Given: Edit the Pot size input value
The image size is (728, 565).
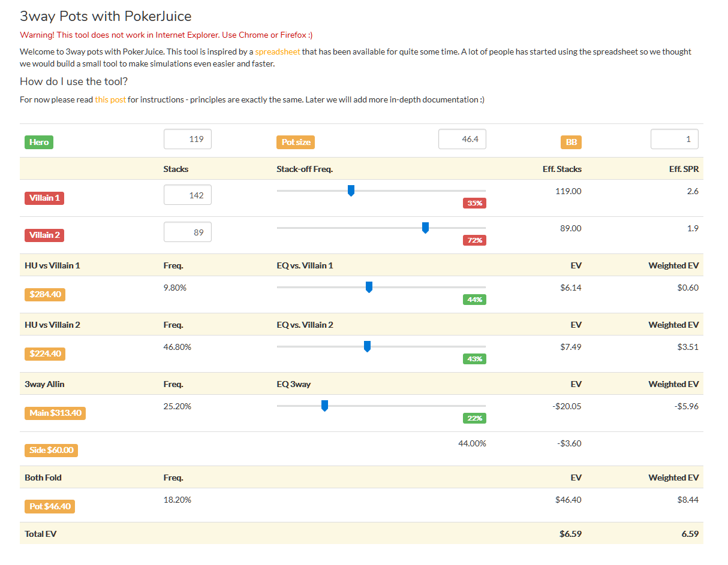Looking at the screenshot, I should [462, 139].
